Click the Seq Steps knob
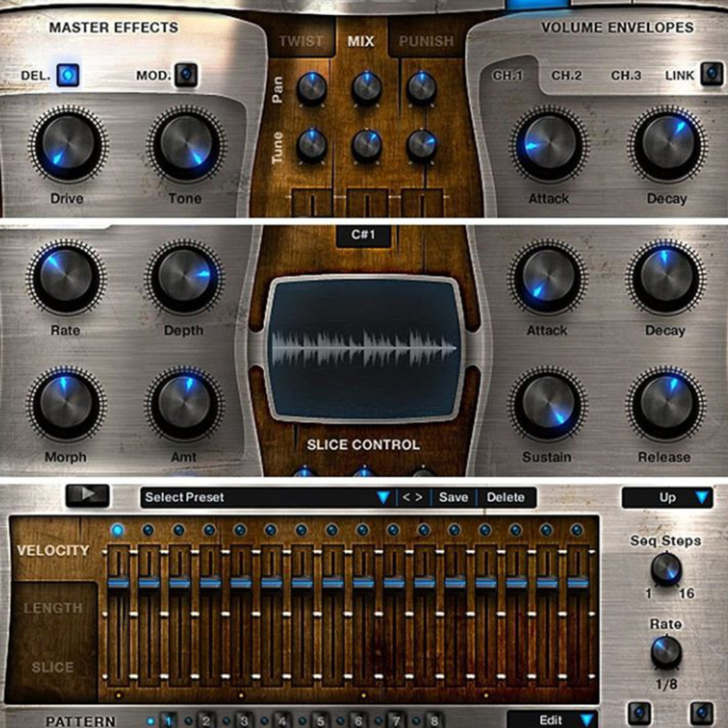Image resolution: width=728 pixels, height=728 pixels. pos(666,568)
